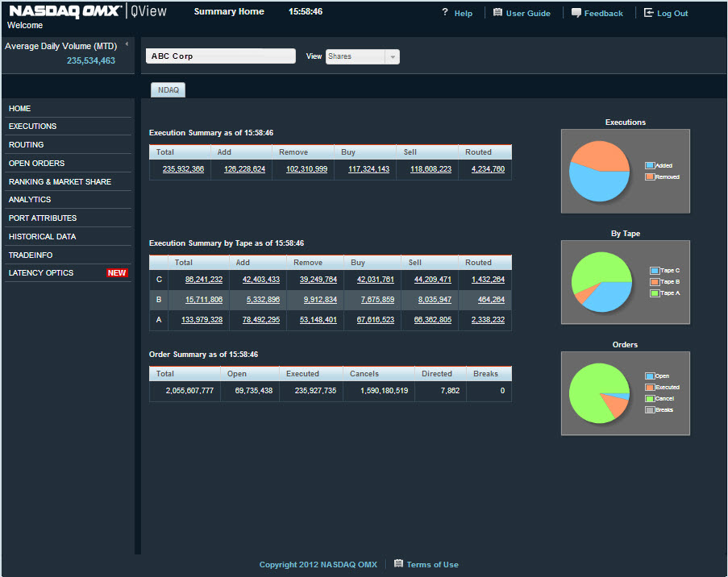Click the Terms of Use book icon

coord(398,563)
